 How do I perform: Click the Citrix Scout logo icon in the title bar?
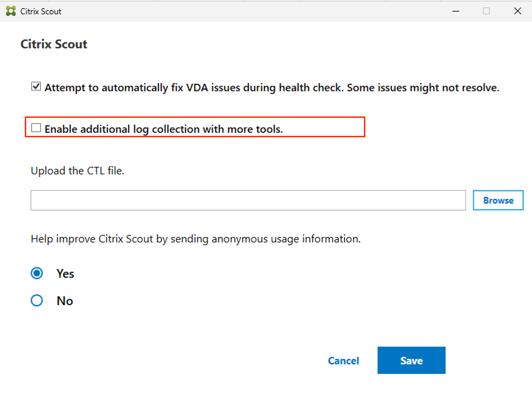10,11
